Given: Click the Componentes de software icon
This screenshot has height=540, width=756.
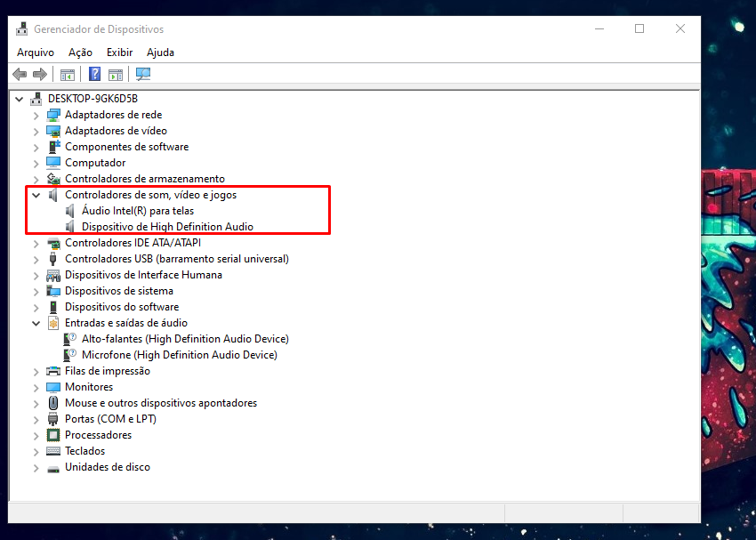Looking at the screenshot, I should (x=53, y=147).
